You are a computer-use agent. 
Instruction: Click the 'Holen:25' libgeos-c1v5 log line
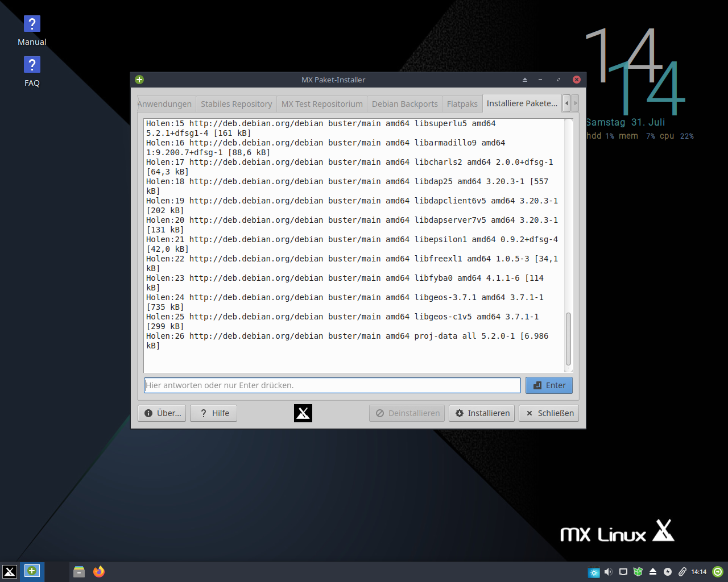tap(342, 322)
